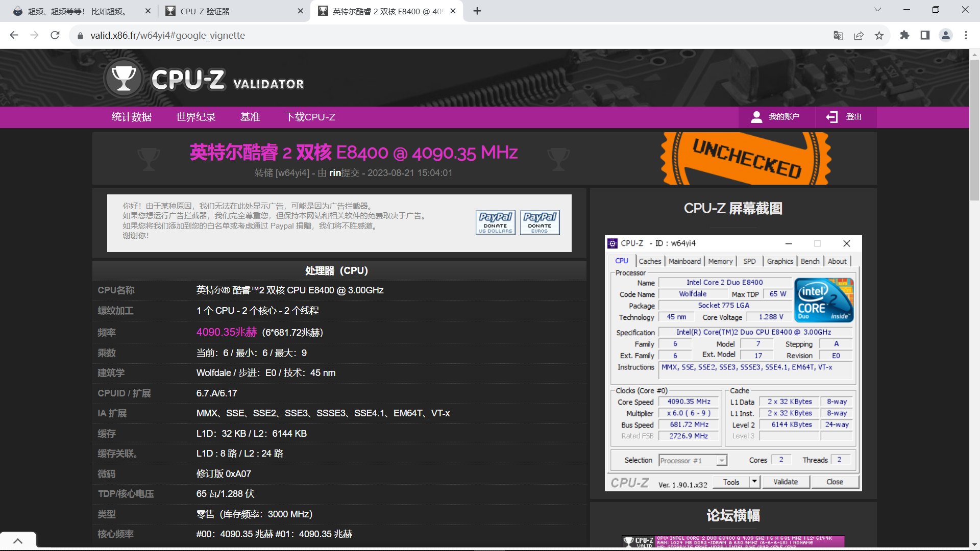This screenshot has width=980, height=551.
Task: Click the 修订版 0xA07 microcode value
Action: (x=224, y=474)
